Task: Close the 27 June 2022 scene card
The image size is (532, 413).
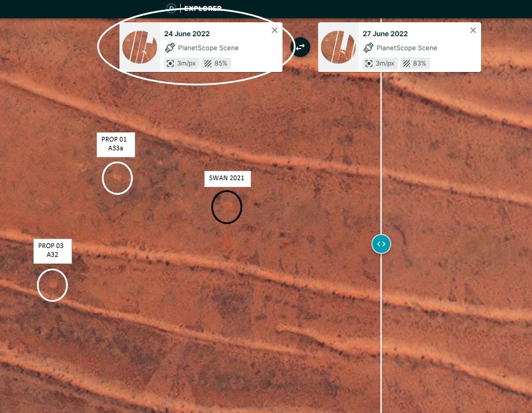Action: point(473,30)
